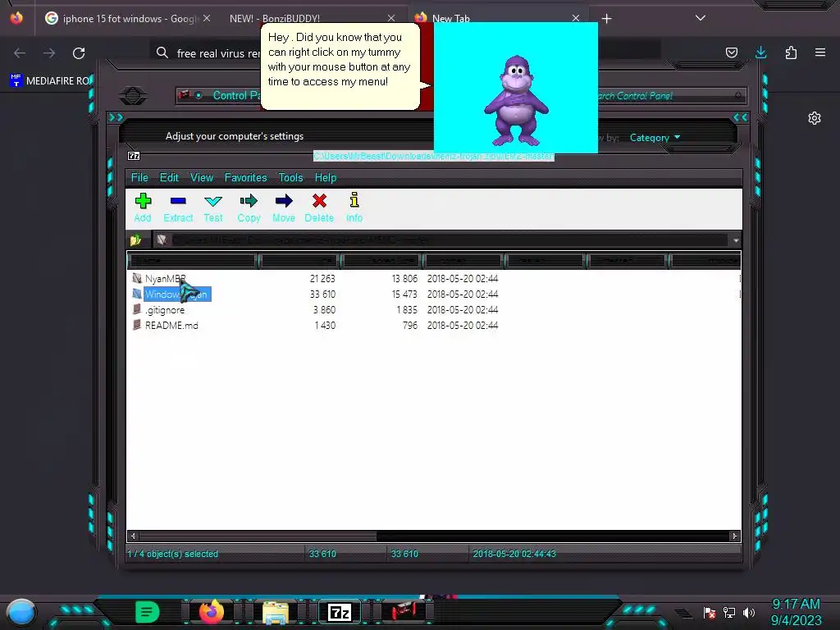Go up one folder level in 7-Zip
Viewport: 840px width, 630px height.
[x=135, y=240]
